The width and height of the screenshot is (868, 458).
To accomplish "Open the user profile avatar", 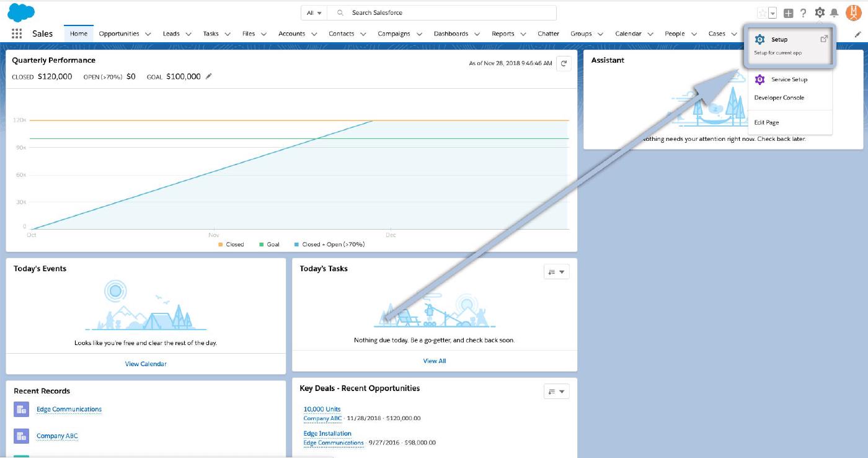I will pyautogui.click(x=852, y=12).
